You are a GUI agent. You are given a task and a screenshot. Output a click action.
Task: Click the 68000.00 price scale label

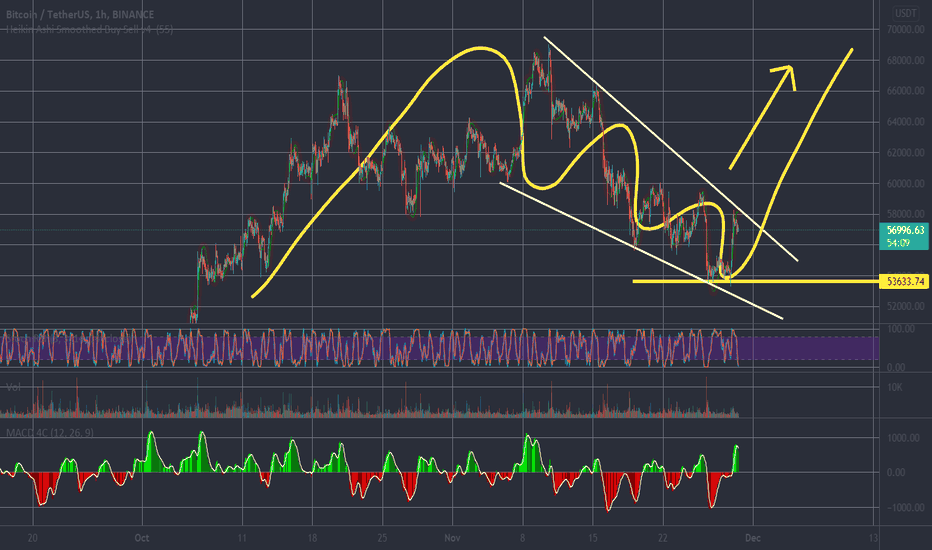coord(905,60)
